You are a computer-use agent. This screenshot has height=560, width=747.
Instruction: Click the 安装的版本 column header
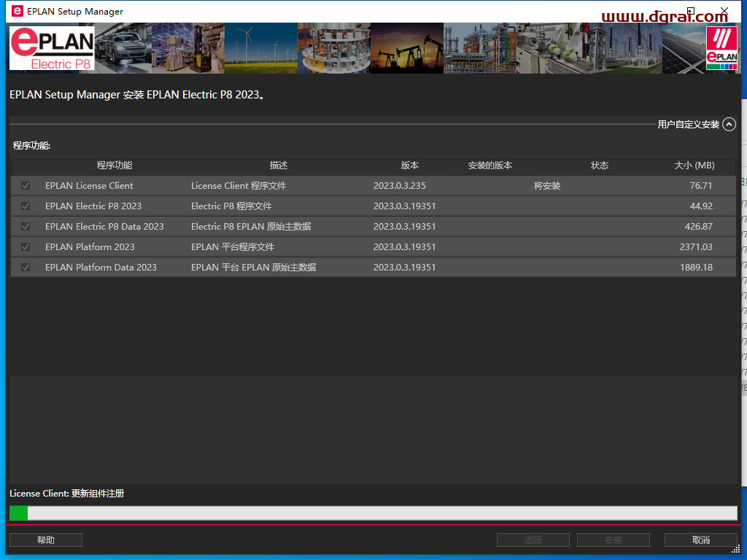tap(489, 166)
